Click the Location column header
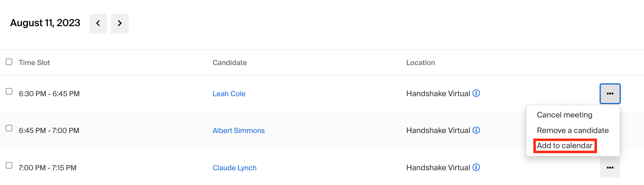The image size is (644, 185). tap(420, 63)
